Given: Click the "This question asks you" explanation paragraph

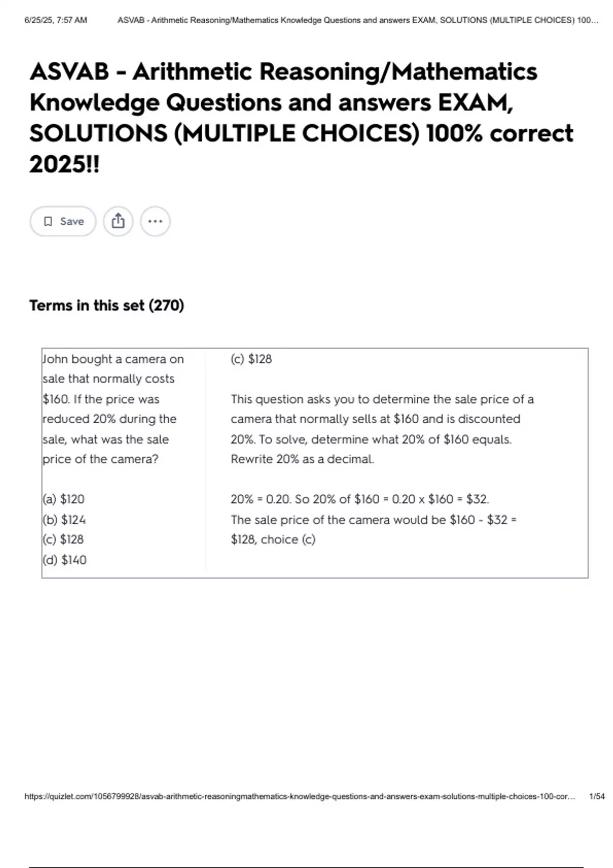Looking at the screenshot, I should (382, 419).
